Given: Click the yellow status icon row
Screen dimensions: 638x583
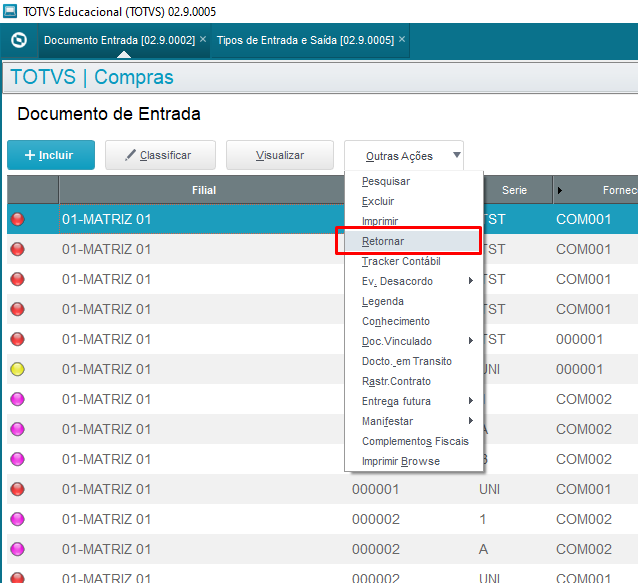Looking at the screenshot, I should coord(17,369).
